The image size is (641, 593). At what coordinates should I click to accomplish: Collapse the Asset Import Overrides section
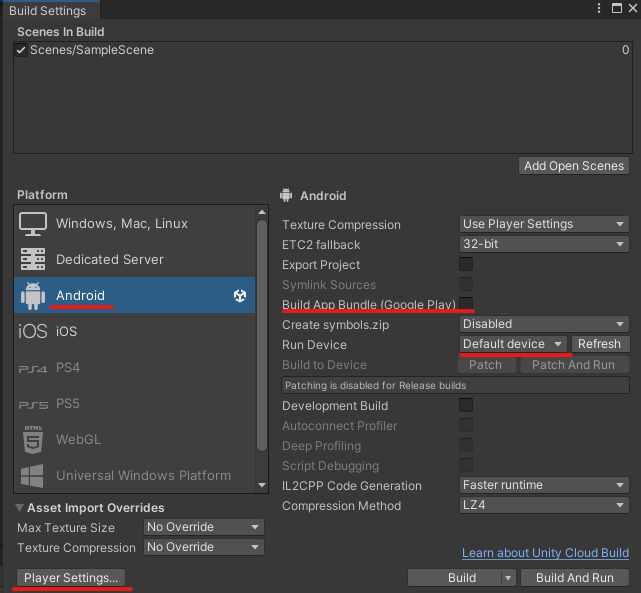click(x=19, y=508)
